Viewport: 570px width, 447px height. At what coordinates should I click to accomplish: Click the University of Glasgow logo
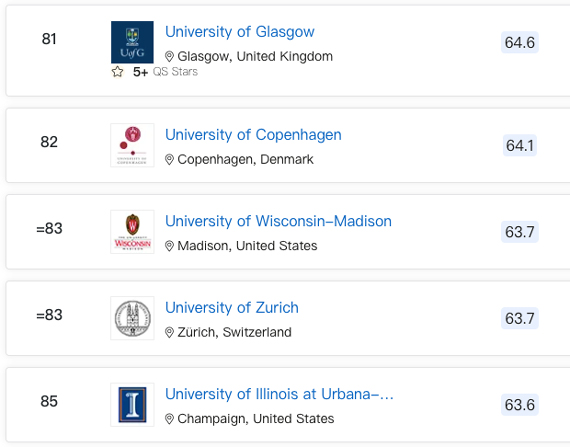pos(132,42)
